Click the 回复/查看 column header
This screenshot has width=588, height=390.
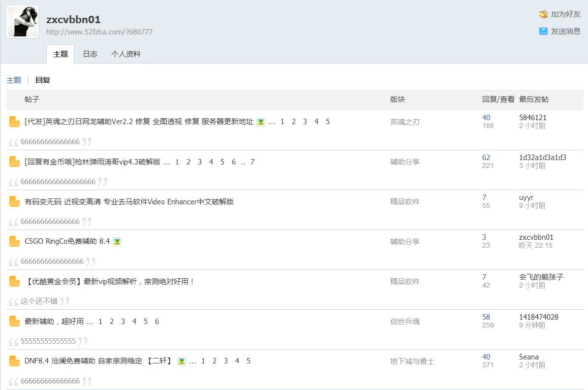pos(498,99)
